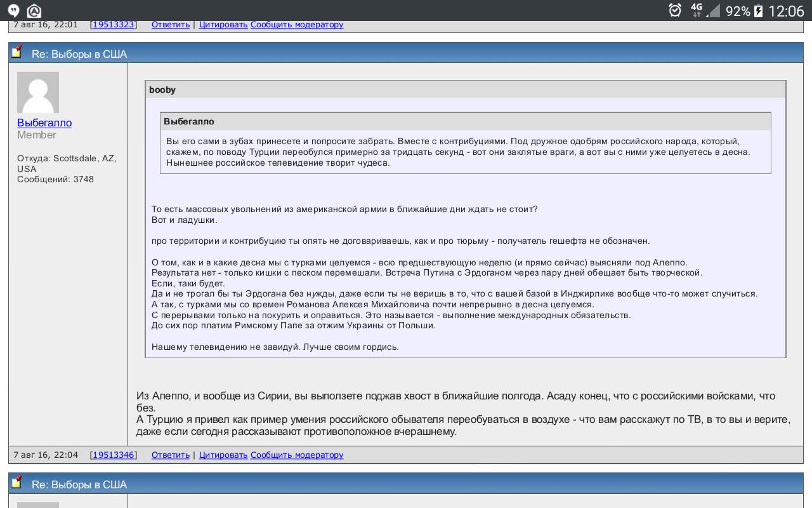Click note icon in first 'Re: Выборы в США' header
This screenshot has width=812, height=508.
(17, 52)
